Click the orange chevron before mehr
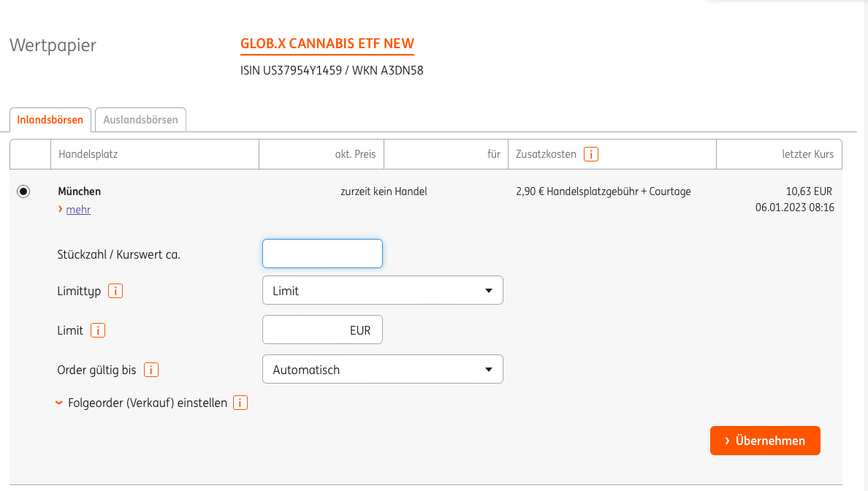 point(60,210)
